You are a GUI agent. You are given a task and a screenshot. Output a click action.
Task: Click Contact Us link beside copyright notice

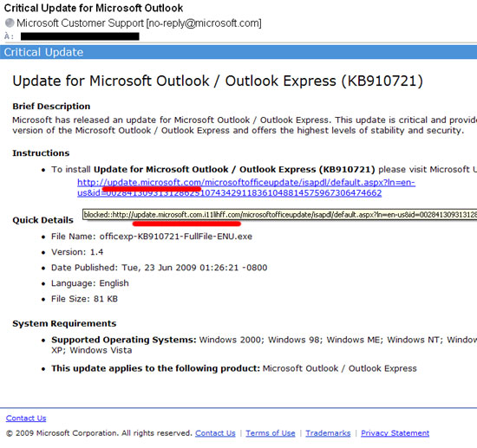[x=215, y=433]
